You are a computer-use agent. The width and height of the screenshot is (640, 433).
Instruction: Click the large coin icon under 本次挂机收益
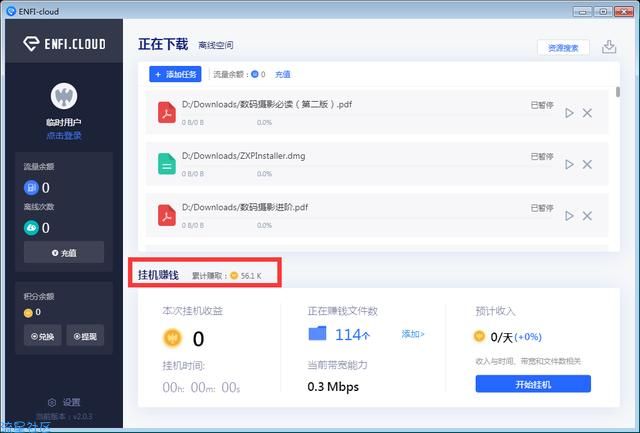click(172, 338)
